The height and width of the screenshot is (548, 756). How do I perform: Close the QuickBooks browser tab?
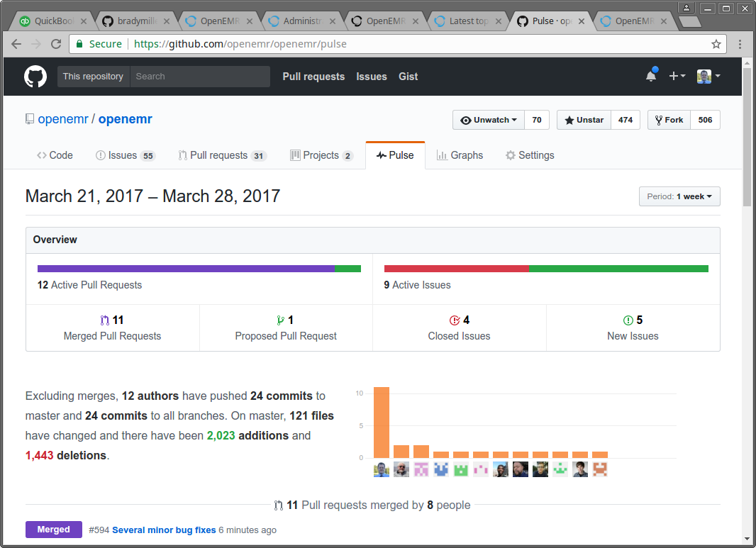tap(84, 21)
